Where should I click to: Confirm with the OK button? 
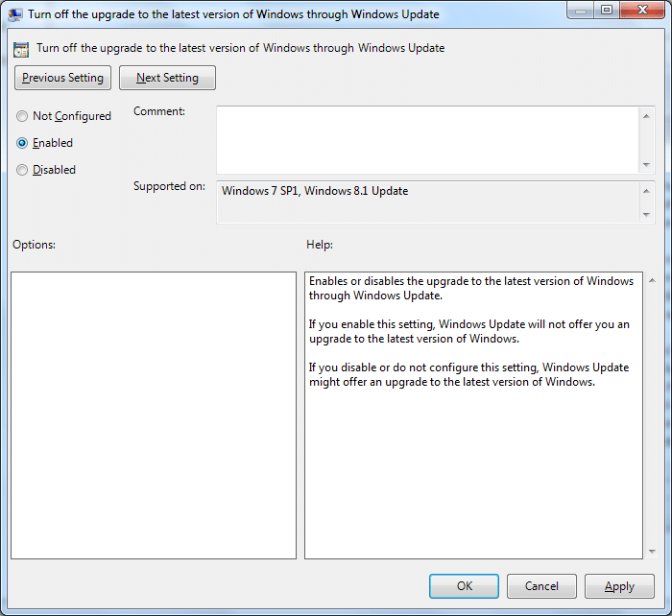pos(464,586)
